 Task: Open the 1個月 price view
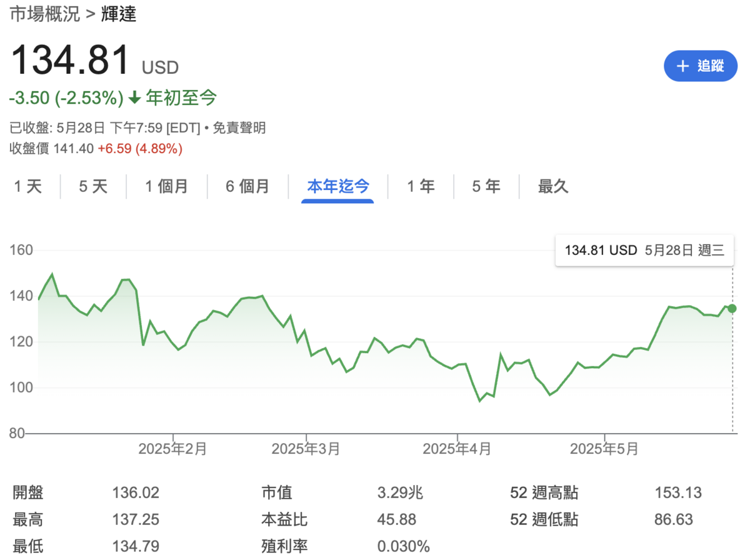pos(166,186)
